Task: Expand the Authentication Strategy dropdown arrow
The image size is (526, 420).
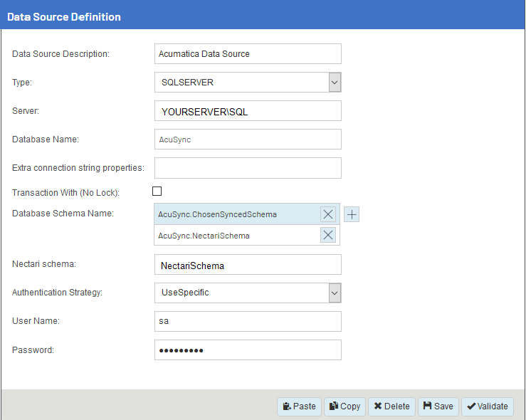Action: pos(335,293)
